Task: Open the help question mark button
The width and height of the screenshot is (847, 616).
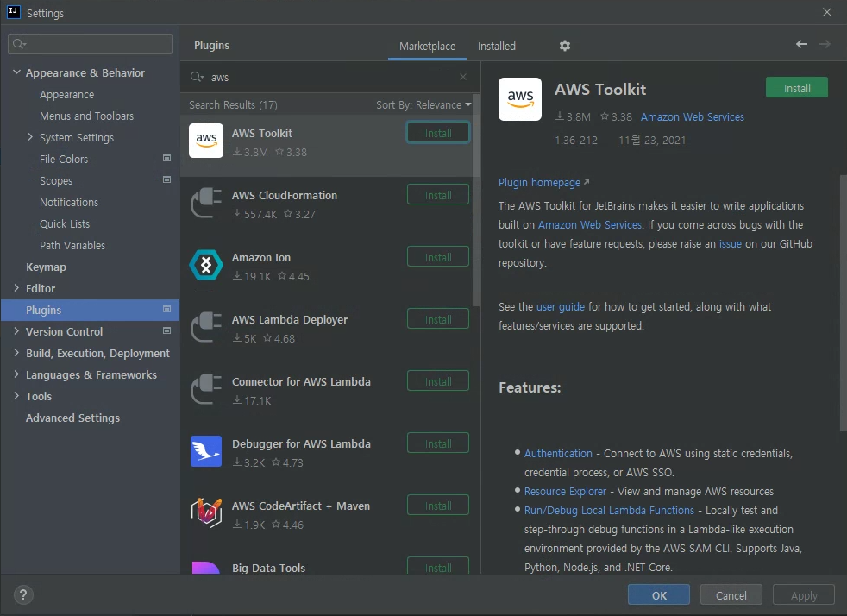Action: (x=23, y=595)
